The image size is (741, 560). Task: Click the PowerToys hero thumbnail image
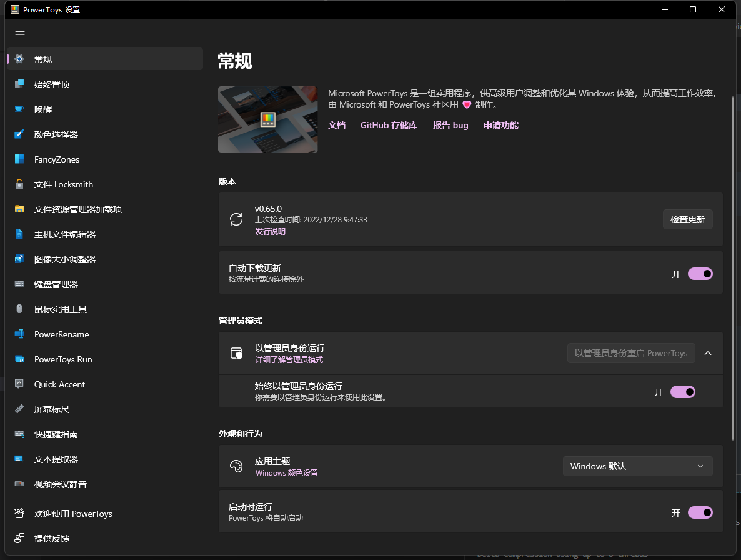tap(267, 119)
